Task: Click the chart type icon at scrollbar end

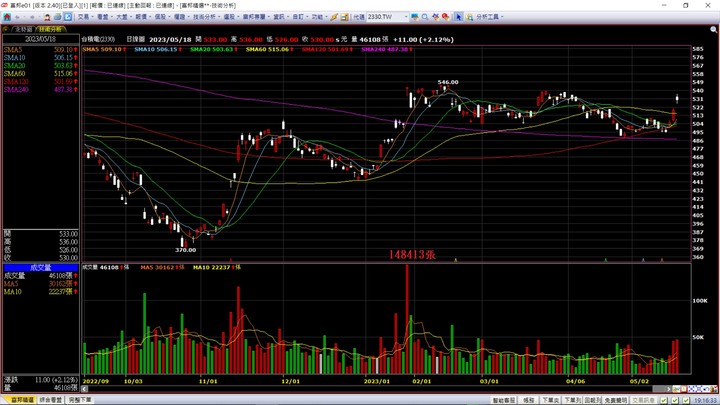Action: (x=676, y=389)
